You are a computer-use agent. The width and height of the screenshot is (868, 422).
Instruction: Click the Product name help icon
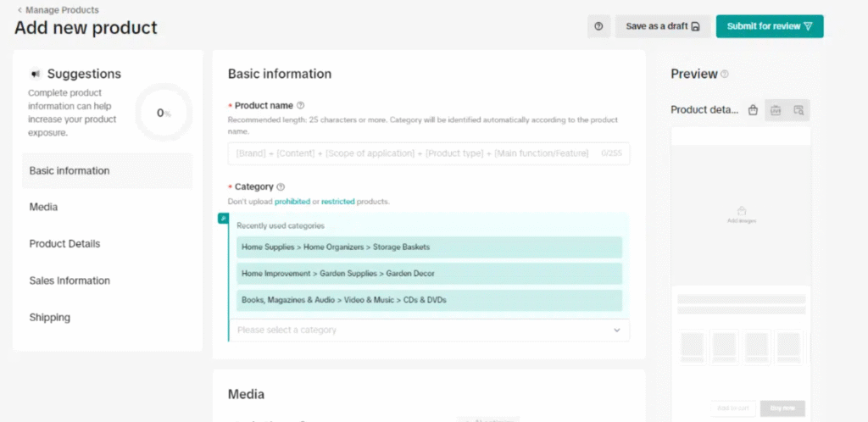(x=301, y=106)
